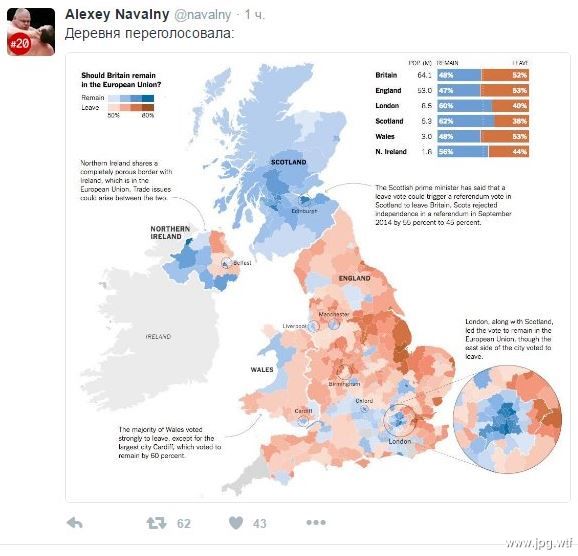Click the retweet count 62
Viewport: 578px width, 556px height.
(184, 523)
